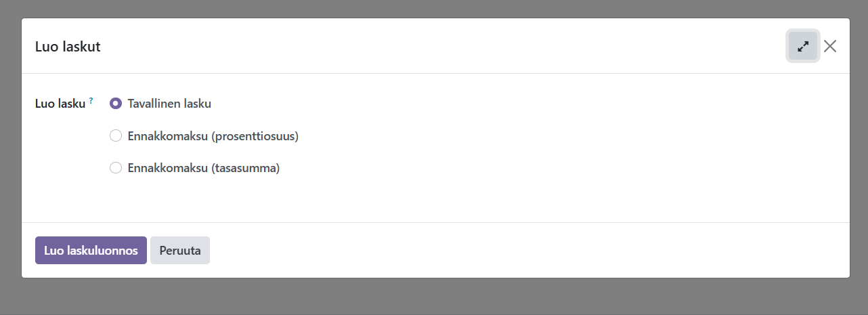Cancel with the Peruuta button

[180, 251]
